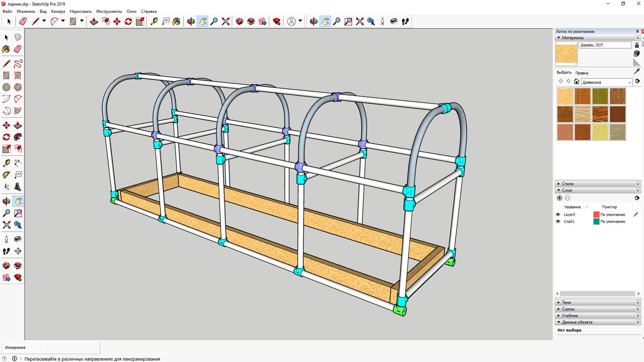Open the Инструменты menu
Screen dimensions: 644x362
point(109,11)
